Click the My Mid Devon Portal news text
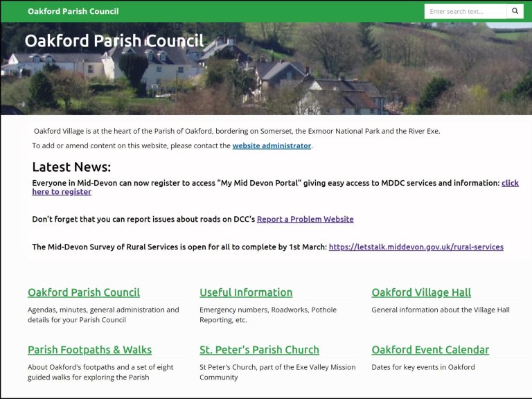The image size is (532, 399). (x=266, y=183)
